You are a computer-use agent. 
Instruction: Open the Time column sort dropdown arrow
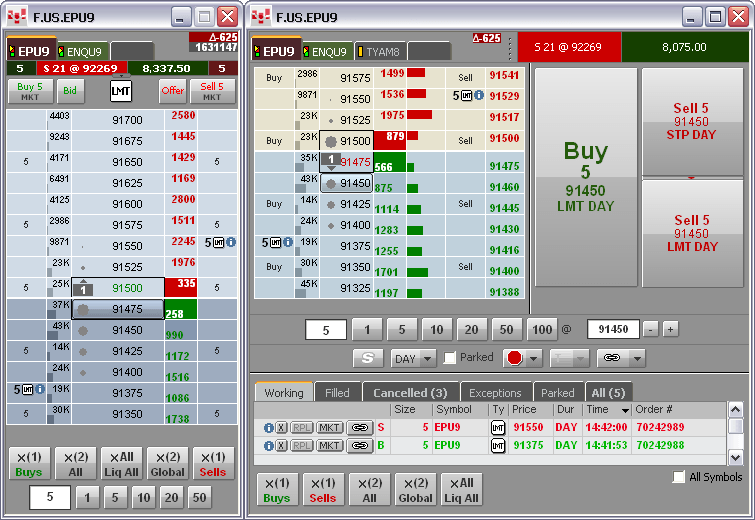pyautogui.click(x=625, y=410)
